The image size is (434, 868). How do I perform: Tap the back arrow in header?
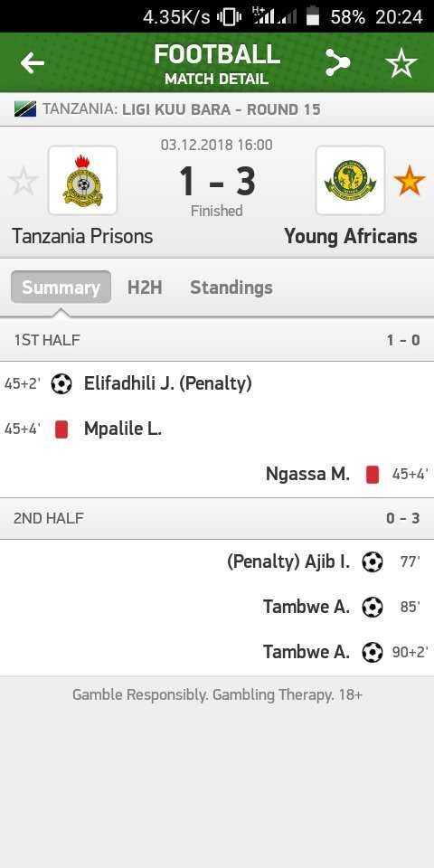pyautogui.click(x=33, y=63)
